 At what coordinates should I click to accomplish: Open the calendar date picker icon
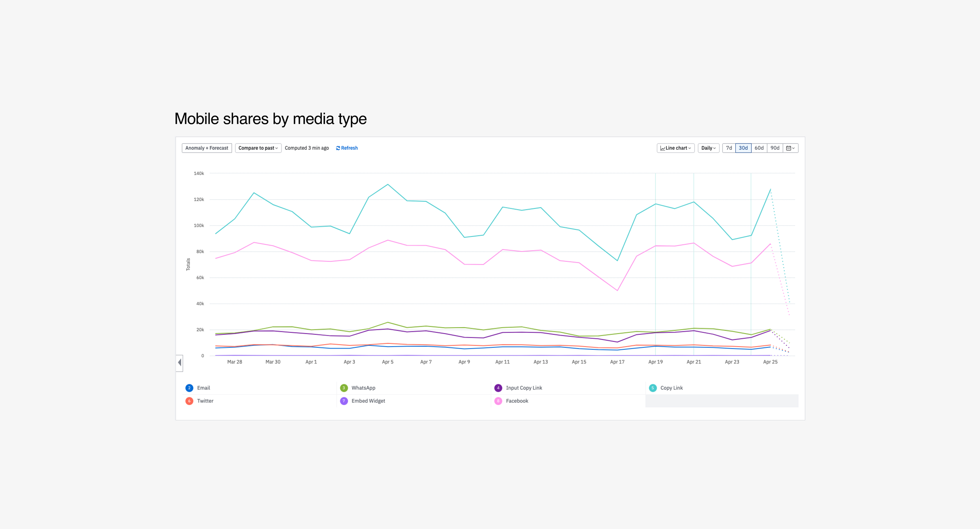coord(790,148)
